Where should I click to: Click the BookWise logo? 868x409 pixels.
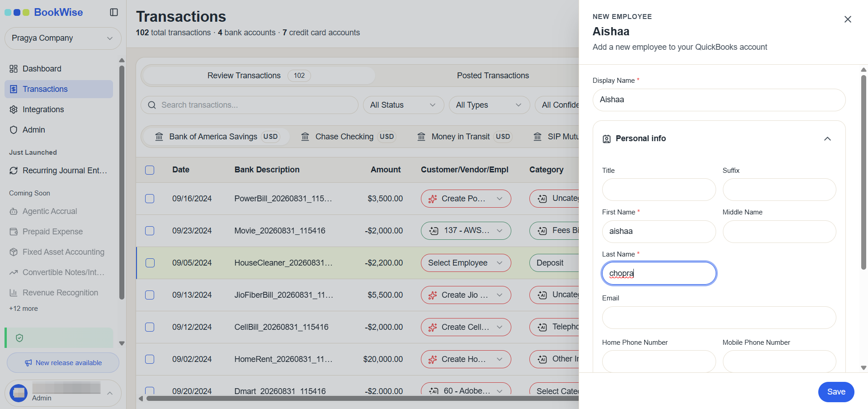[44, 12]
